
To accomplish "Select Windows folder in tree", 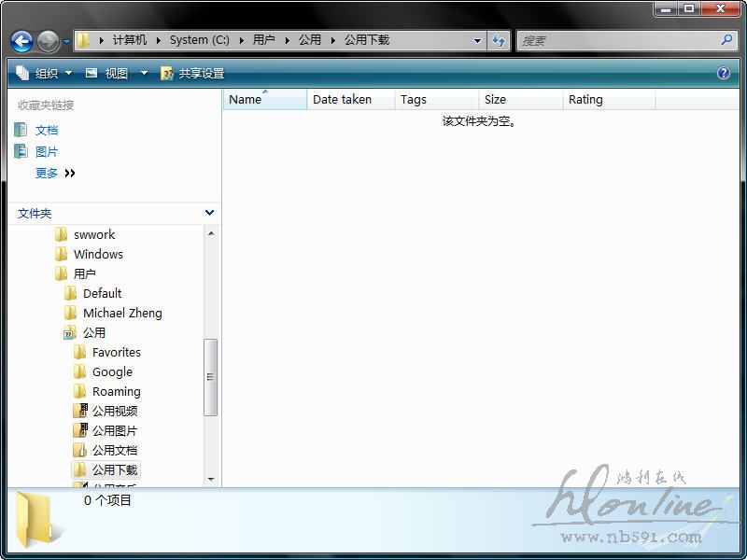I will (98, 254).
